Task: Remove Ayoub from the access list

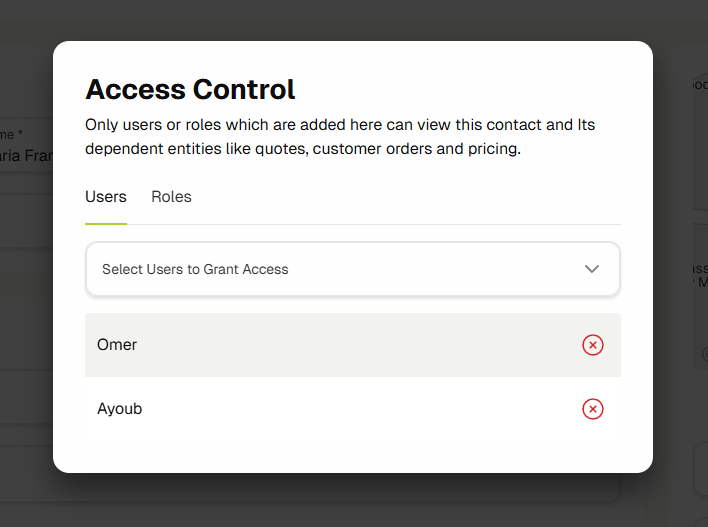Action: pos(593,409)
